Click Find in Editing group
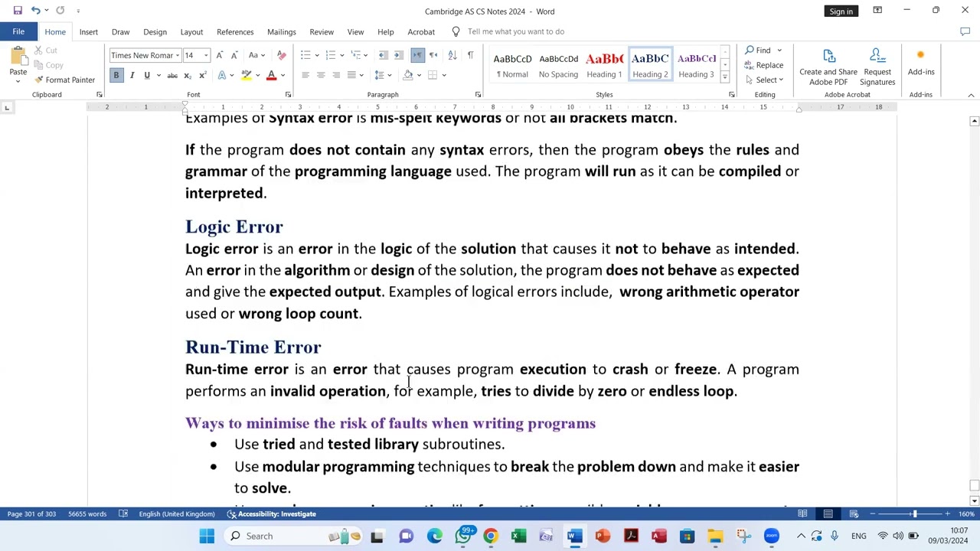The width and height of the screenshot is (980, 551). [x=759, y=51]
